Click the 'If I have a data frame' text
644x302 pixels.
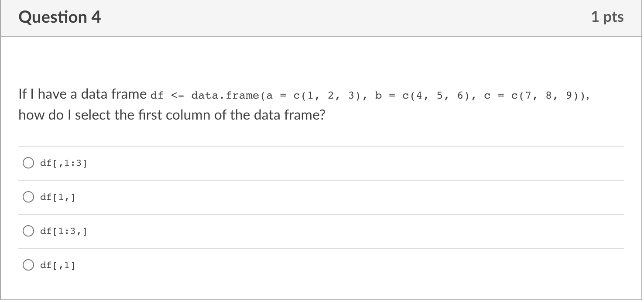point(82,94)
